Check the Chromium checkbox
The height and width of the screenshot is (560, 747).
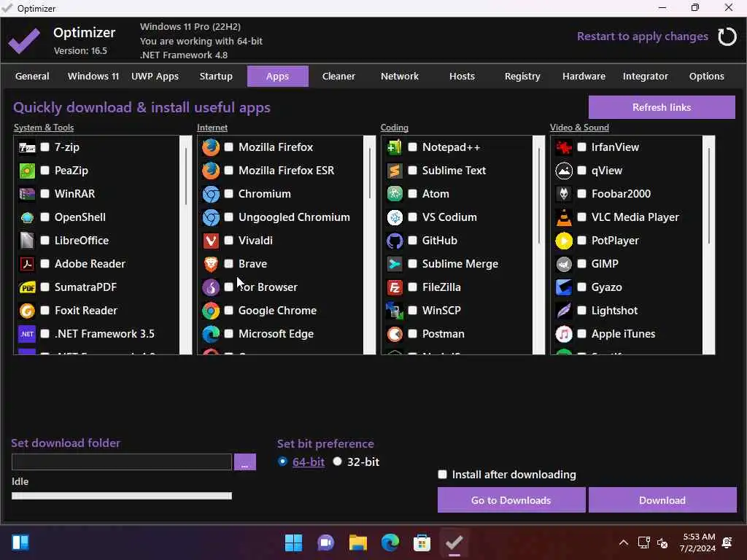tap(228, 193)
